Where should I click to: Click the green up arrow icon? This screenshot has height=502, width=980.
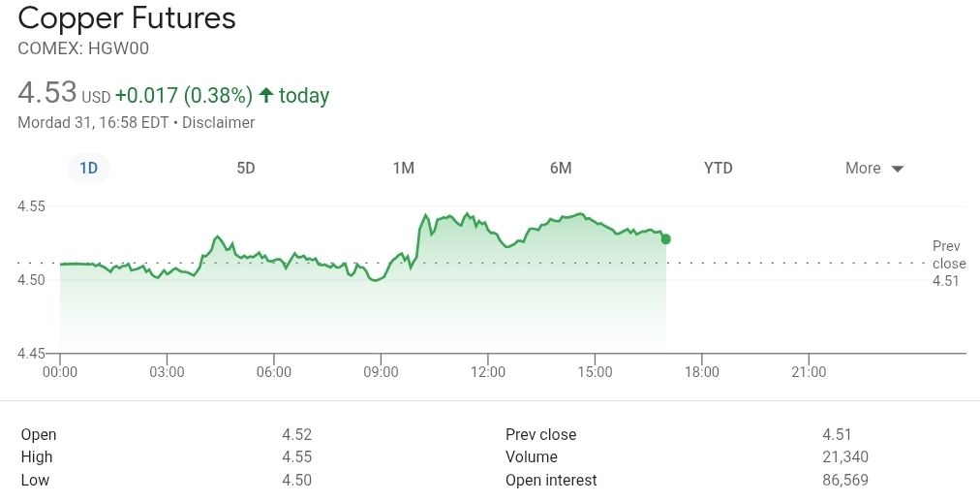point(266,96)
